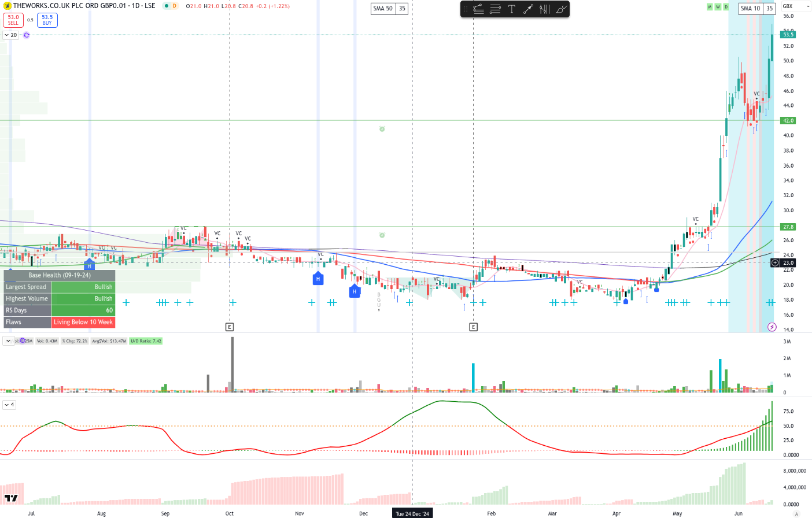
Task: Toggle auto scale button A at bottom right
Action: (x=796, y=513)
